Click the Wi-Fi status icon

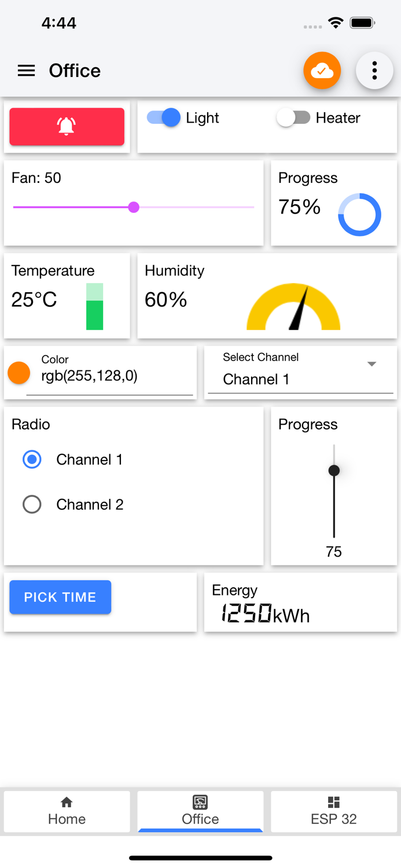click(x=337, y=24)
